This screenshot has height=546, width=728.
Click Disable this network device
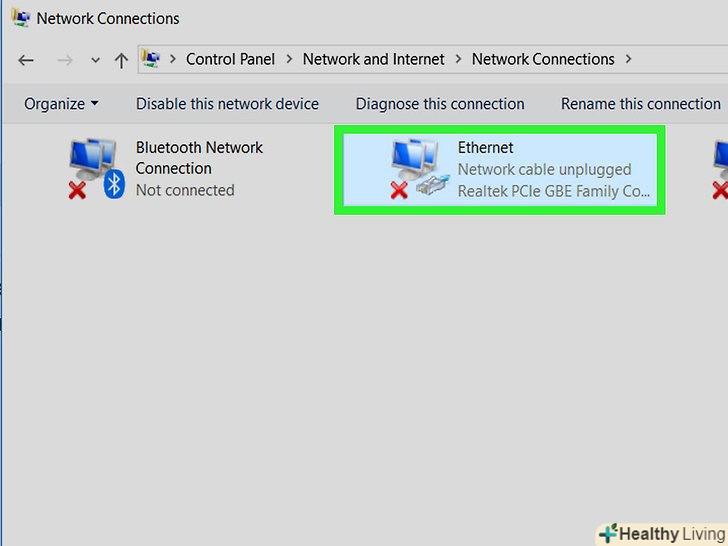click(227, 104)
